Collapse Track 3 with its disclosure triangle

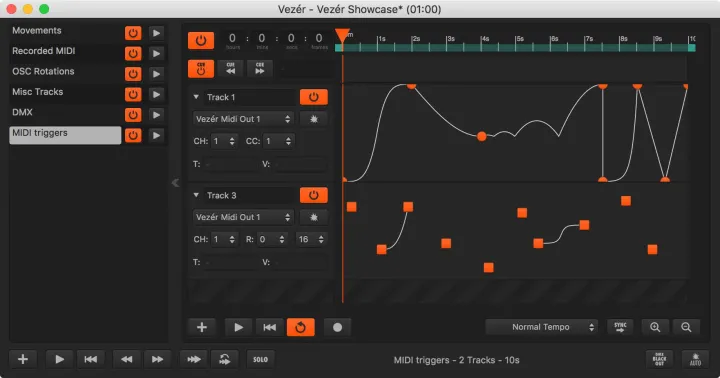pyautogui.click(x=196, y=195)
